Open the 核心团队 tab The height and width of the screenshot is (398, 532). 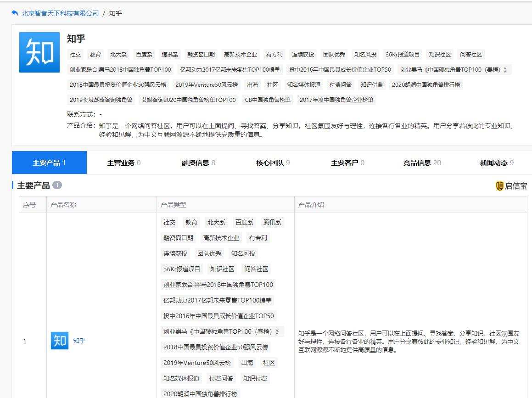click(273, 163)
